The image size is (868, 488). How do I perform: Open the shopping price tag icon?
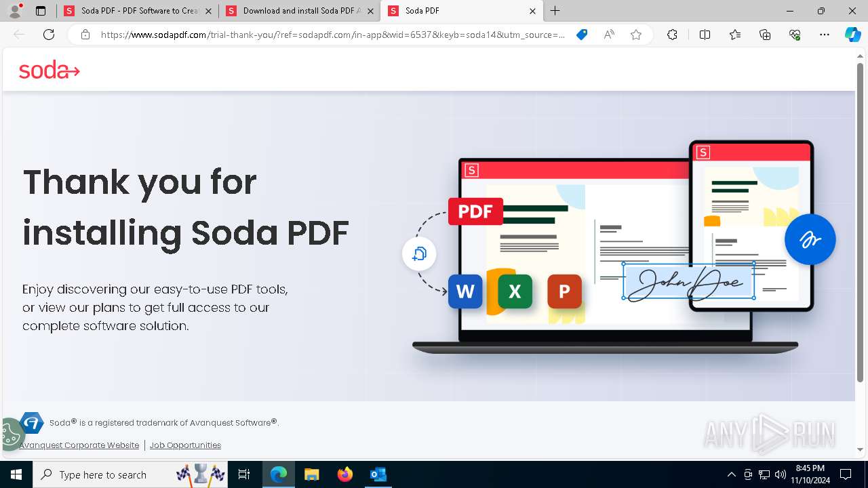pos(582,35)
